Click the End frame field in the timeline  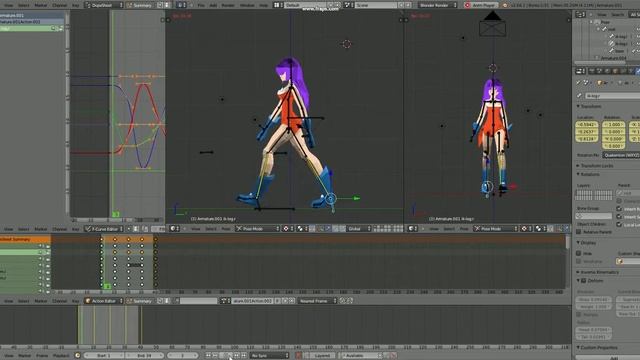[144, 356]
